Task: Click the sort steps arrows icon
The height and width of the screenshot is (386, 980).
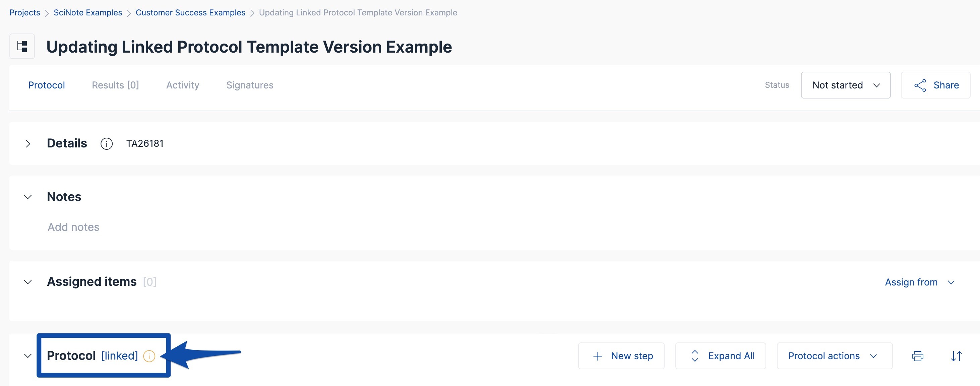Action: pos(956,356)
